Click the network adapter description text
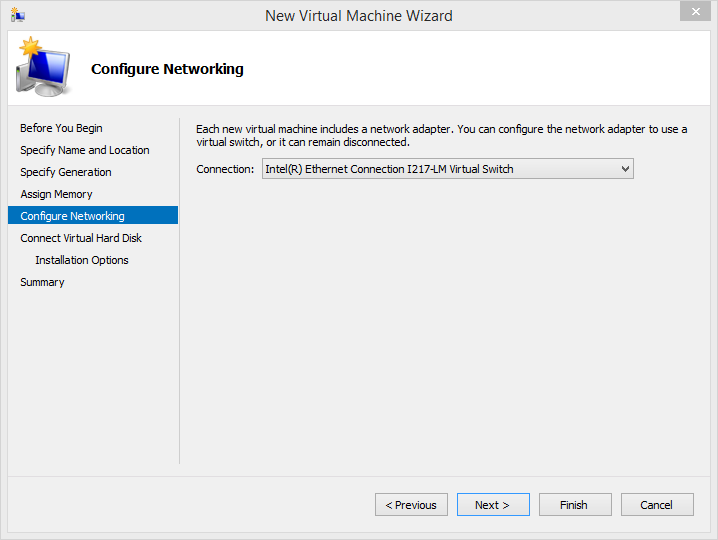This screenshot has height=540, width=718. click(441, 136)
